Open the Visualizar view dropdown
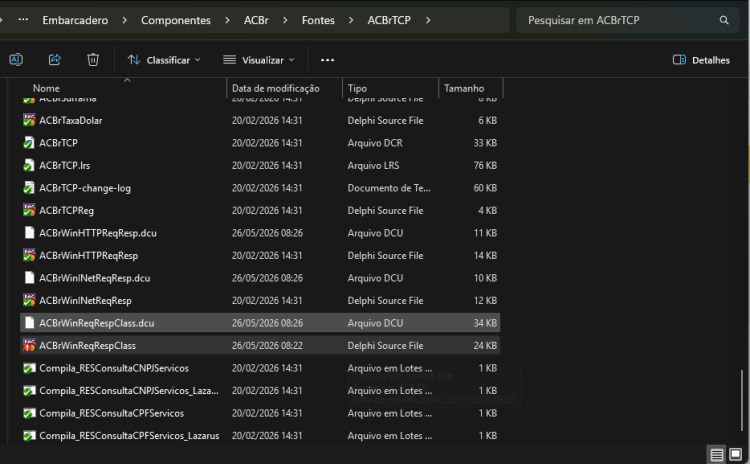This screenshot has height=464, width=750. pyautogui.click(x=259, y=60)
